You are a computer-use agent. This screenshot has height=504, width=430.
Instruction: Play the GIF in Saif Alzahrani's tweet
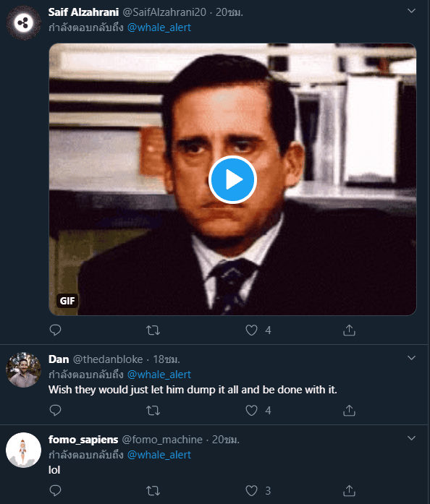tap(232, 179)
